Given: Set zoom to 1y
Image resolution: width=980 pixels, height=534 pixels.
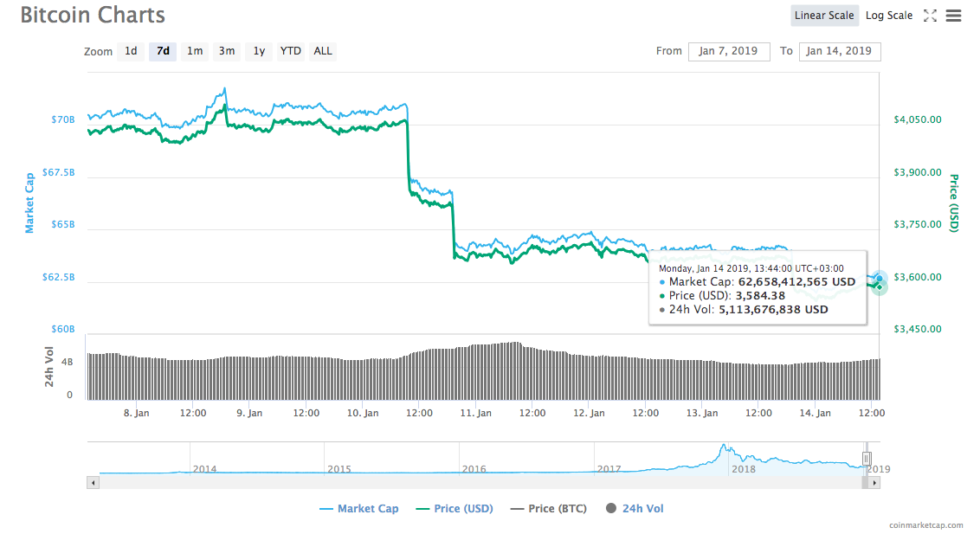Looking at the screenshot, I should 259,51.
